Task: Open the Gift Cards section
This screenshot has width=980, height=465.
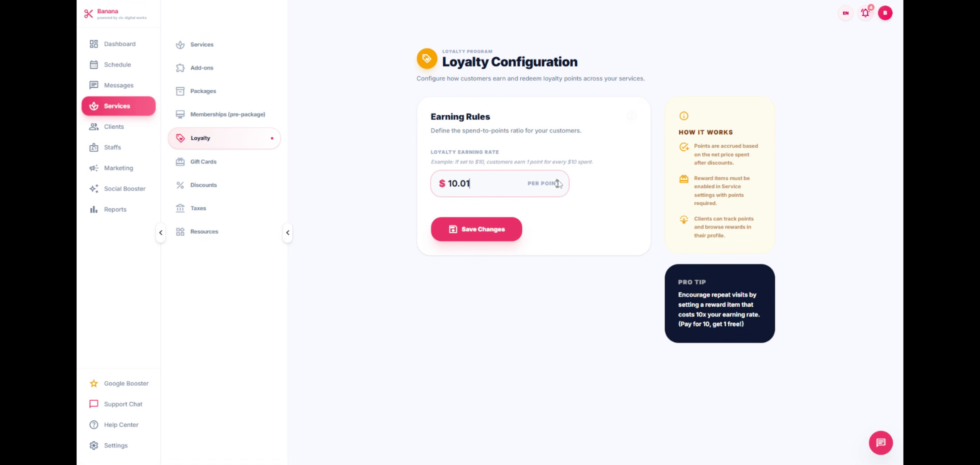Action: point(203,162)
